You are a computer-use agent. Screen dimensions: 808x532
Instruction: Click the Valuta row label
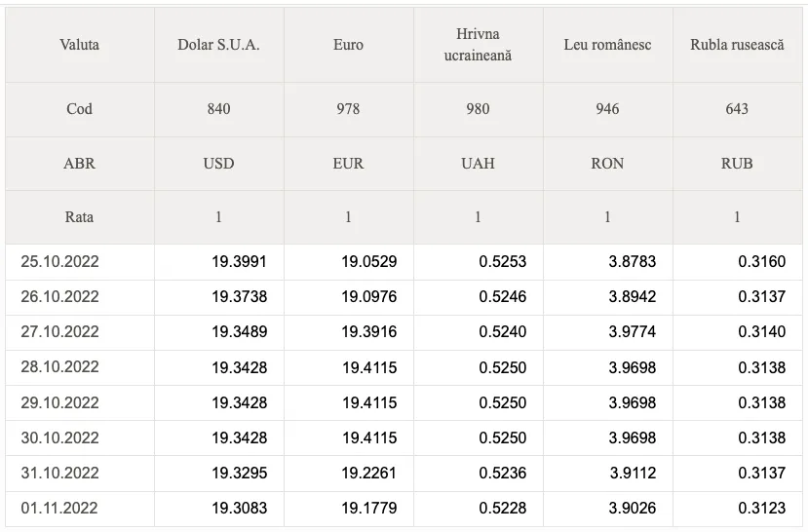tap(79, 45)
